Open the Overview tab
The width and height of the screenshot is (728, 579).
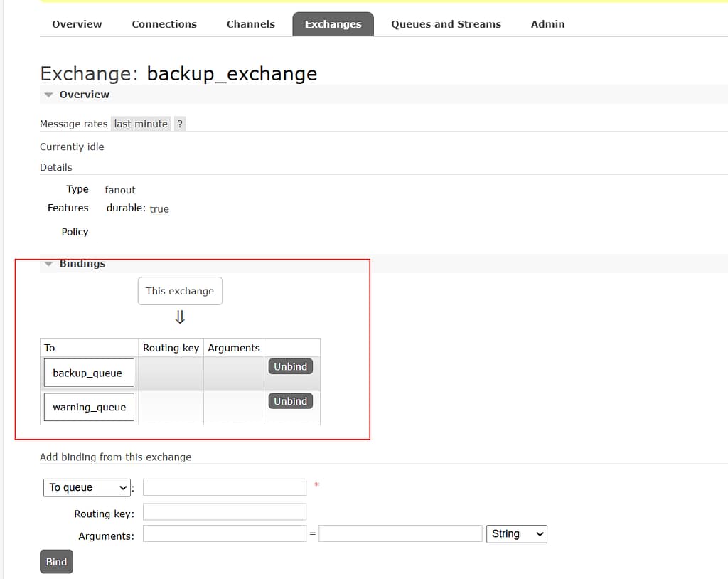click(x=77, y=24)
